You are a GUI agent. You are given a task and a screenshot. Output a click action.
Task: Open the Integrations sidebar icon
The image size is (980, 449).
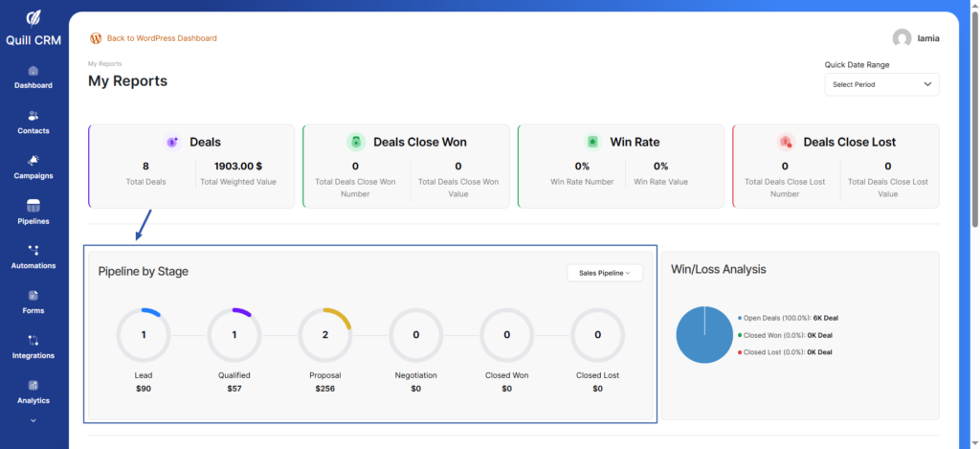[33, 341]
